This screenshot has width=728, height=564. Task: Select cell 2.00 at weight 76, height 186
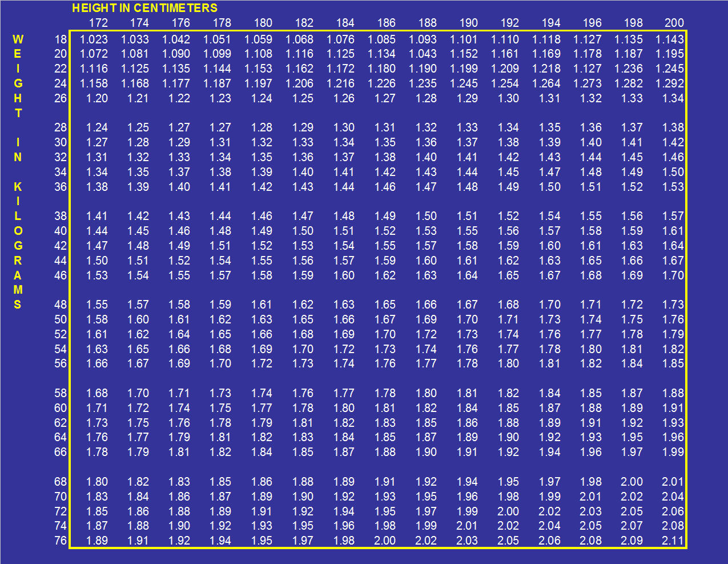385,541
